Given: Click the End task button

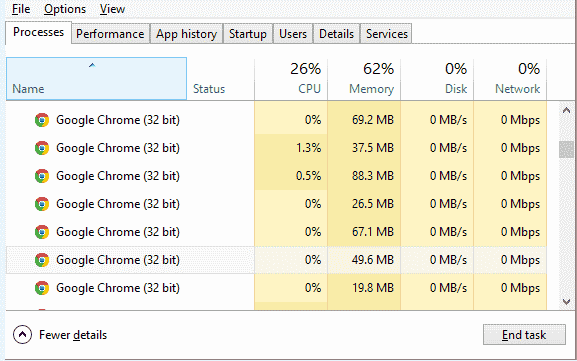Looking at the screenshot, I should tap(524, 335).
